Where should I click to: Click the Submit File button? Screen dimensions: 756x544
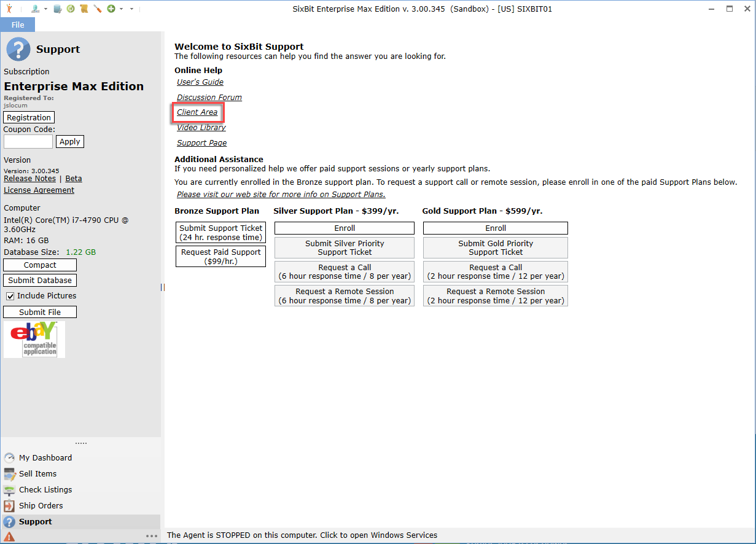coord(40,312)
